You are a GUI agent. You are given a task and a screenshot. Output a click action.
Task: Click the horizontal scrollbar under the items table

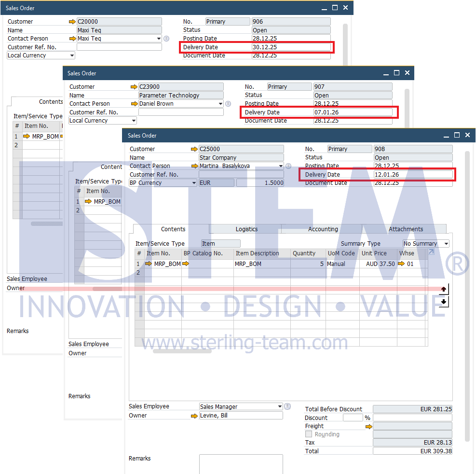[176, 351]
